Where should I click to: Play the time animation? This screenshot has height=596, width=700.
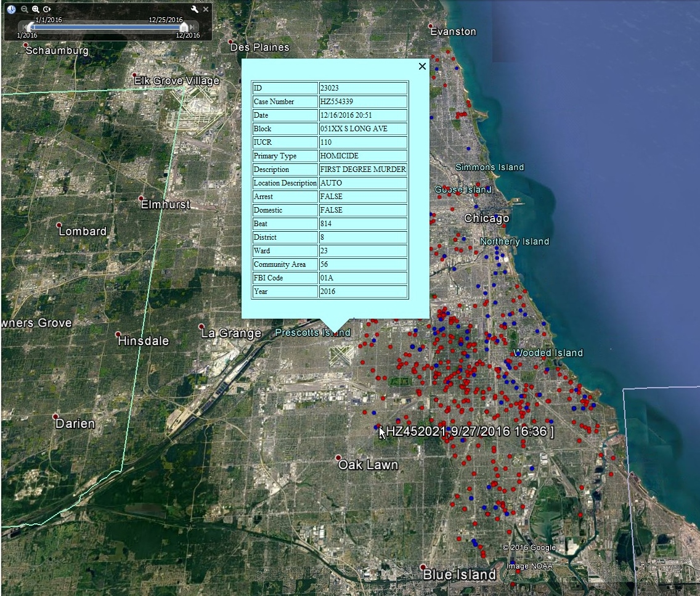[47, 9]
